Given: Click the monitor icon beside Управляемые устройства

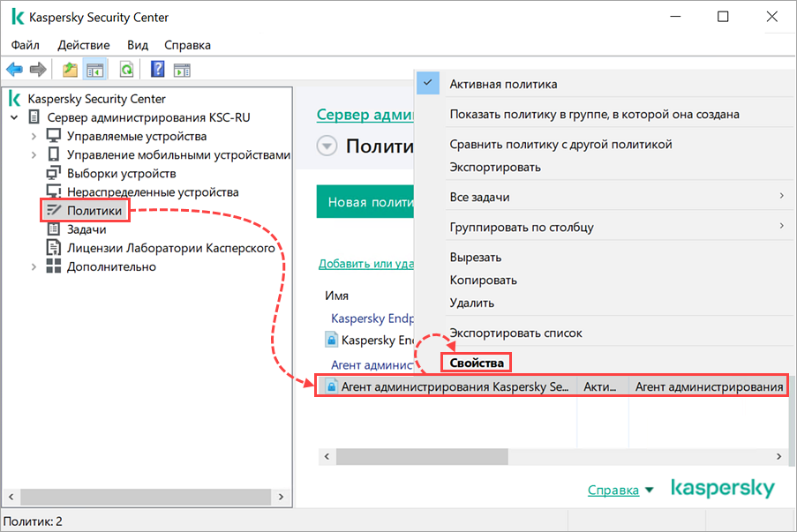Looking at the screenshot, I should click(53, 136).
